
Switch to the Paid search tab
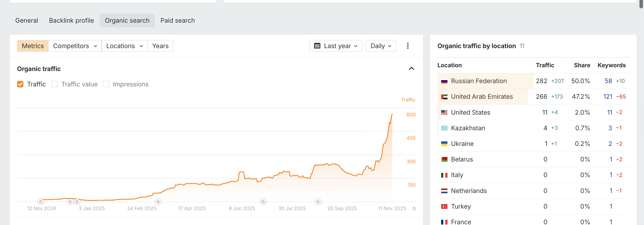(177, 20)
